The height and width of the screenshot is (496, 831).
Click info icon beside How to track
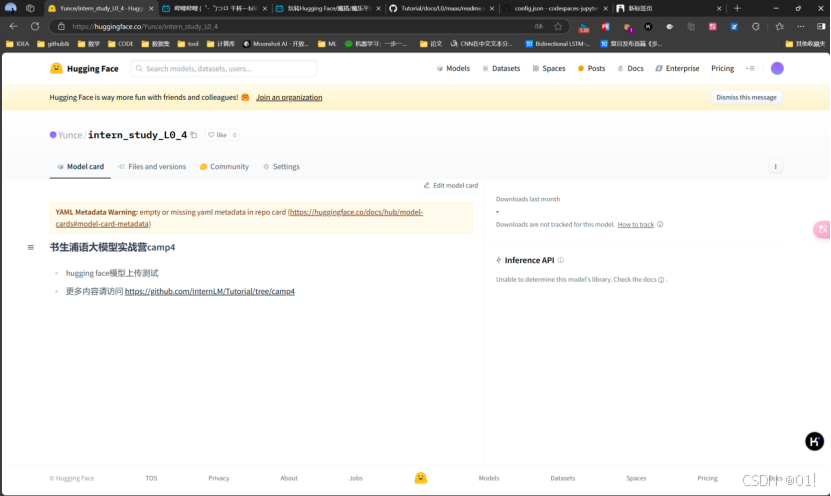click(660, 225)
